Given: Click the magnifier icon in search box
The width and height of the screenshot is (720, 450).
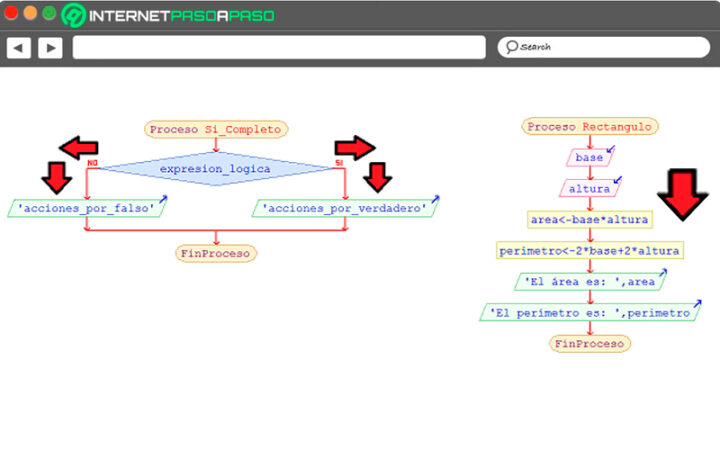Looking at the screenshot, I should pyautogui.click(x=511, y=47).
